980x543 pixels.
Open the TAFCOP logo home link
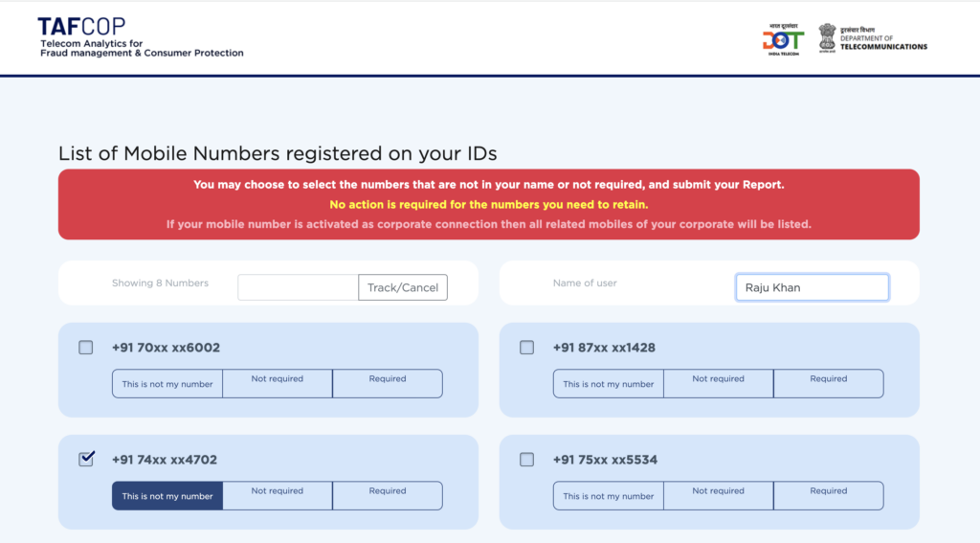point(141,37)
